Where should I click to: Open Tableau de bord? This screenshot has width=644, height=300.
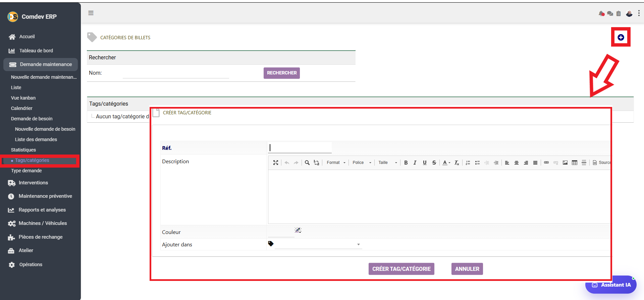coord(36,51)
